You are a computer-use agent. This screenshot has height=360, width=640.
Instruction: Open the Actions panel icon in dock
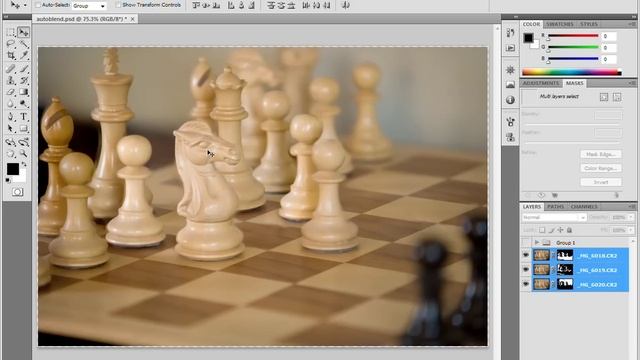click(x=510, y=48)
